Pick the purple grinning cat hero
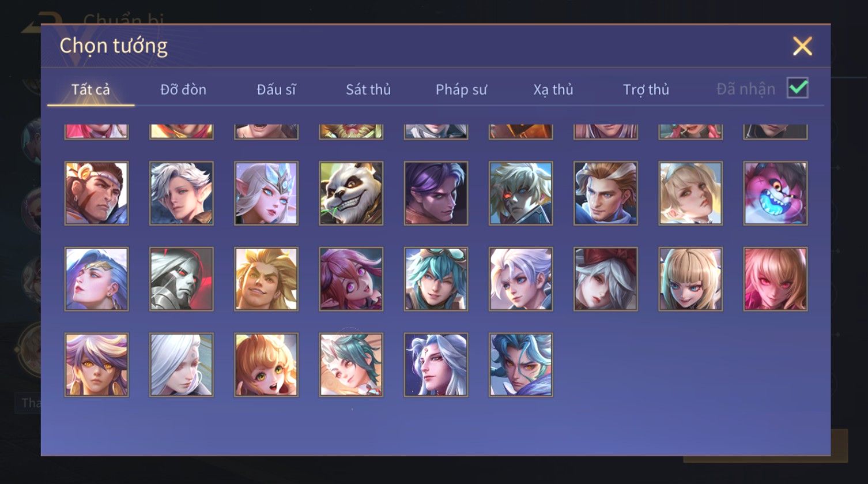868x484 pixels. click(775, 193)
